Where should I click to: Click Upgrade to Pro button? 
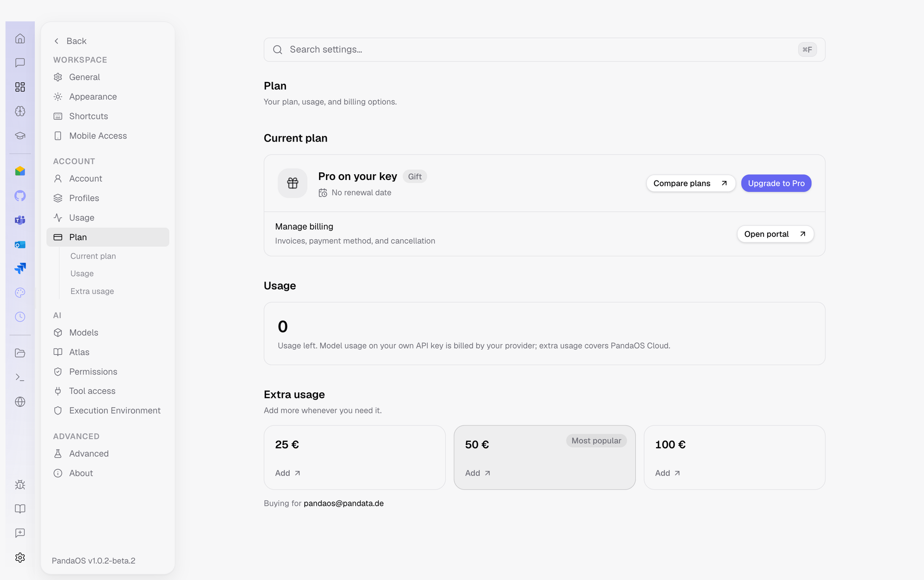pos(776,183)
